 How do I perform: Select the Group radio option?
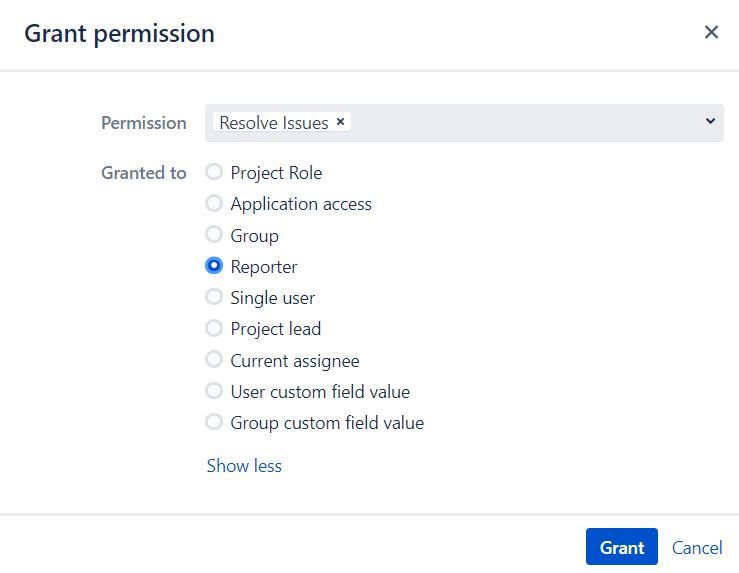tap(214, 234)
